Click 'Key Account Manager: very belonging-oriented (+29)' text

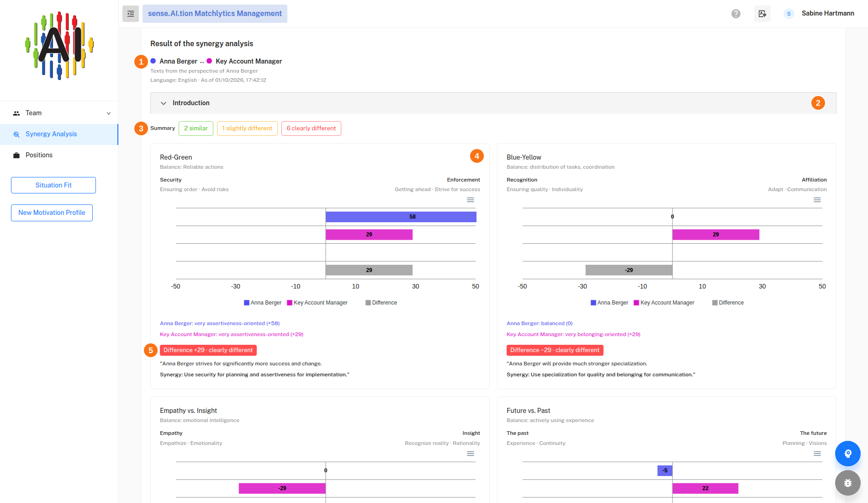pyautogui.click(x=573, y=334)
